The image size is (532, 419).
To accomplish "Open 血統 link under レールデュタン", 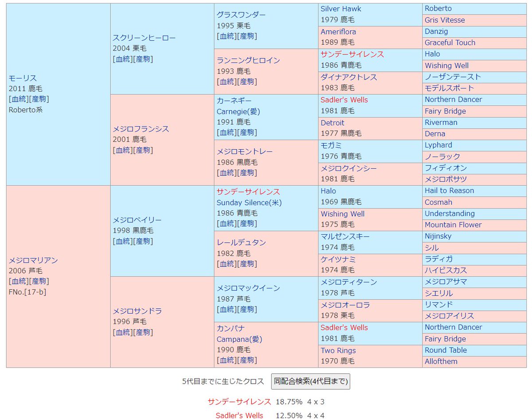I will click(227, 264).
